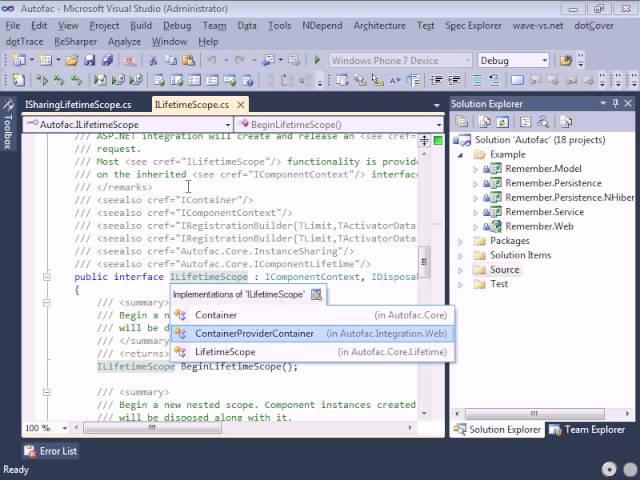640x480 pixels.
Task: Click the New Project toolbar icon
Action: (x=19, y=60)
